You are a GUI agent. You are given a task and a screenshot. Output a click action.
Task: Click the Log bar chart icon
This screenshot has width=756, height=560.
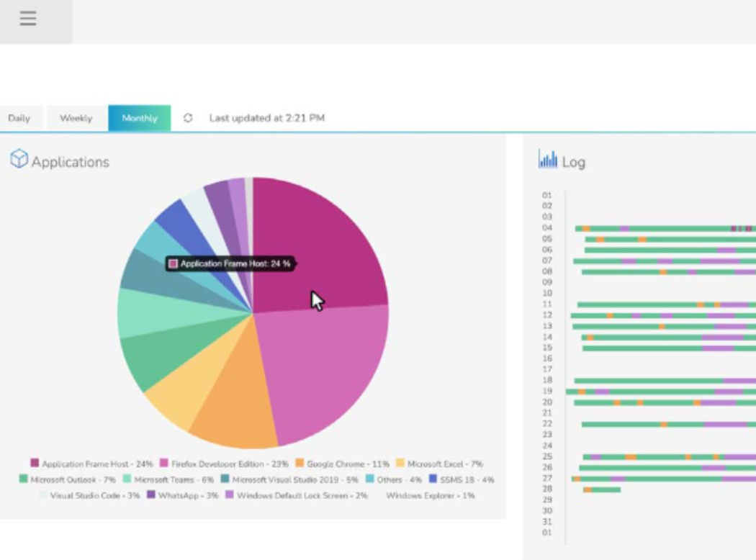click(x=548, y=160)
